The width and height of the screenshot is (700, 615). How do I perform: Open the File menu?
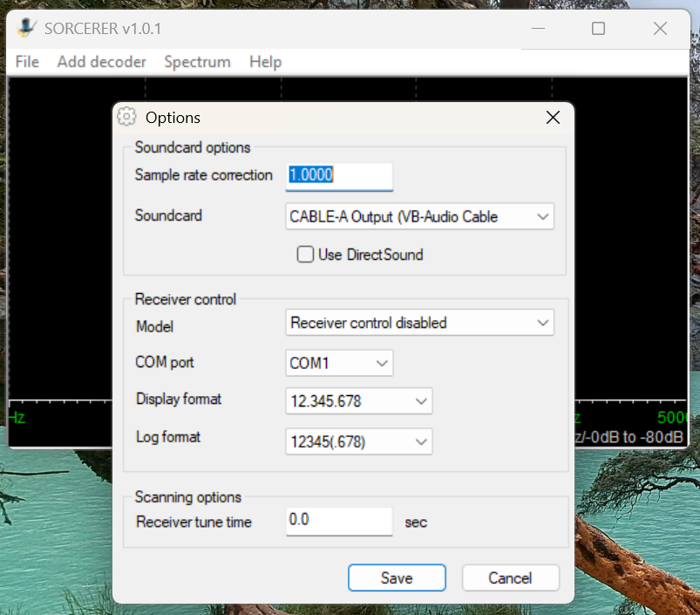point(27,62)
